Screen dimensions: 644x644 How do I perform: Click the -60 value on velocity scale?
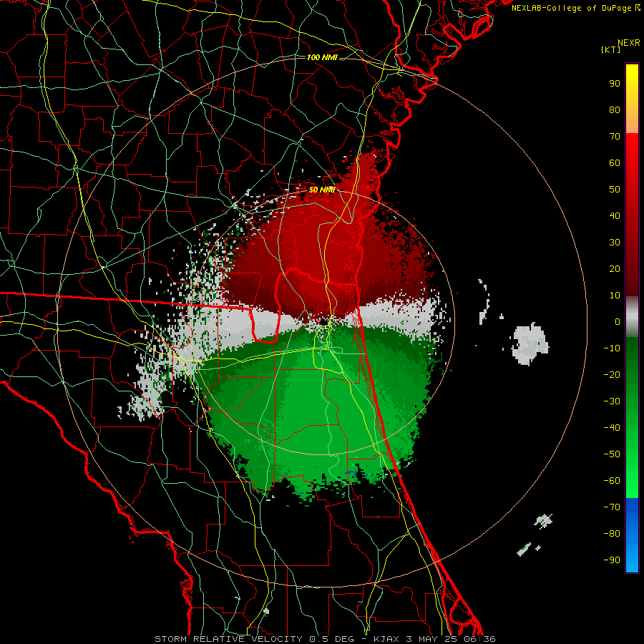tap(612, 481)
